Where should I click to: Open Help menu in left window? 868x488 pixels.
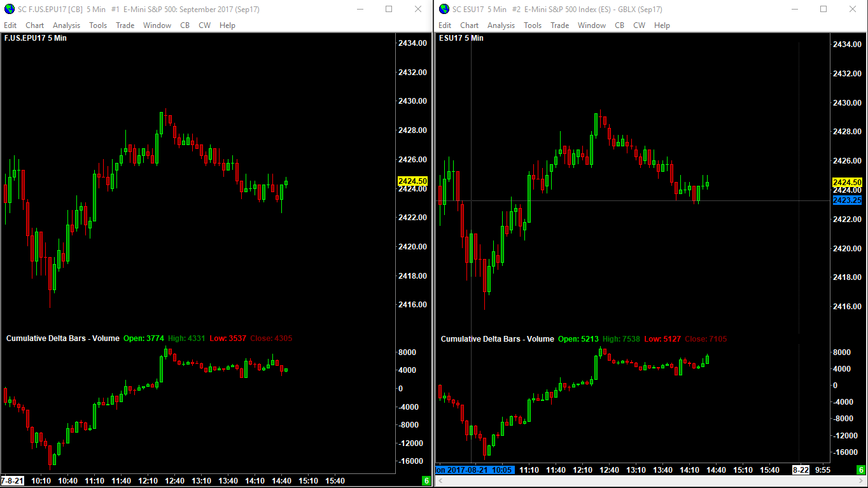pyautogui.click(x=227, y=25)
